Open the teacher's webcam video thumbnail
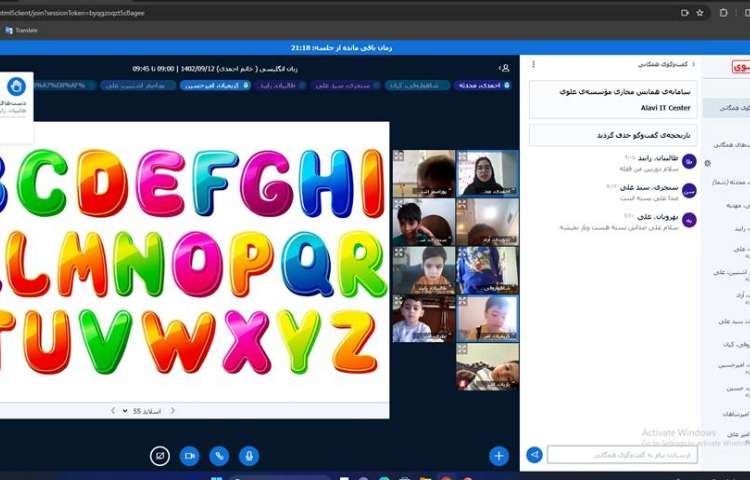This screenshot has height=480, width=750. click(x=487, y=173)
